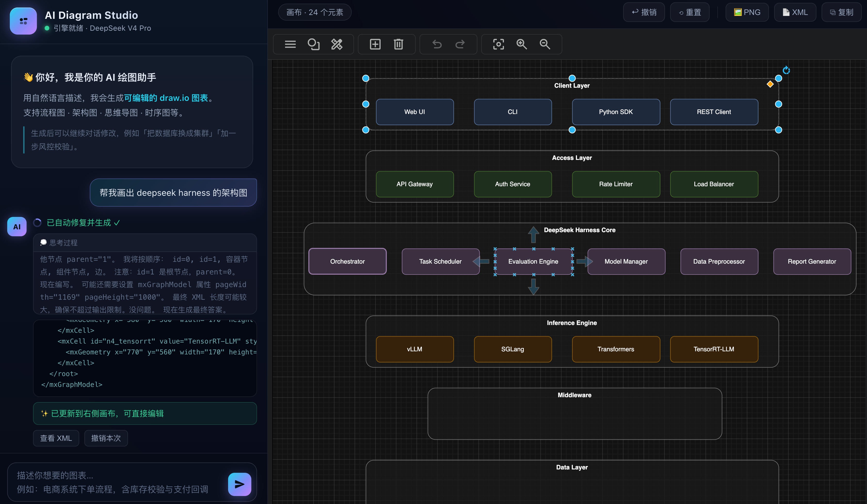The height and width of the screenshot is (504, 867).
Task: Click the Access Layer title
Action: tap(572, 158)
